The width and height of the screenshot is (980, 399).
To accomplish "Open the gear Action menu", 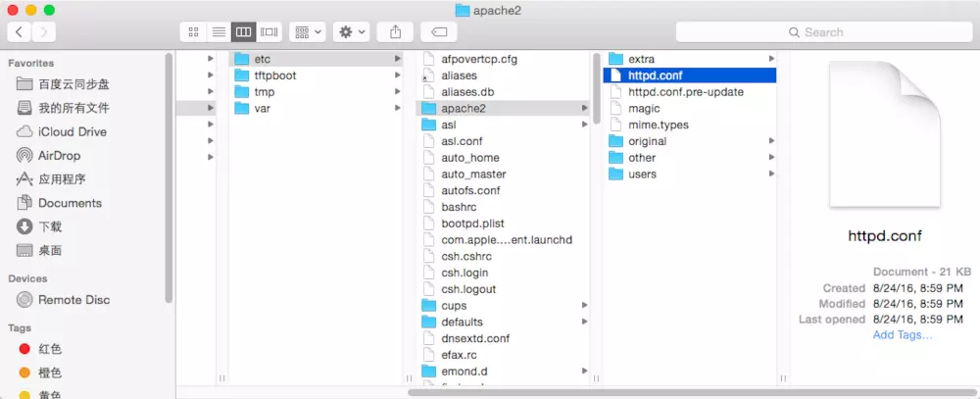I will [x=352, y=32].
